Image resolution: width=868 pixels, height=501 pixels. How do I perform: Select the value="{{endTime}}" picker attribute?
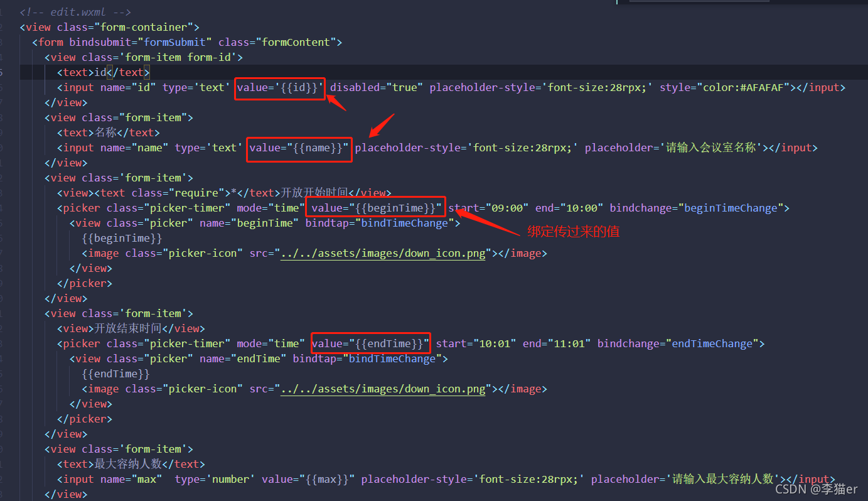tap(370, 343)
